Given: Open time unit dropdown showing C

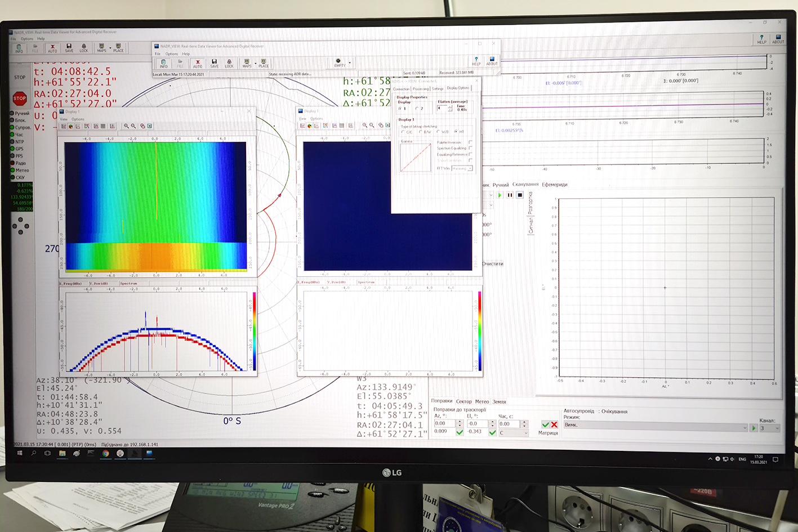Looking at the screenshot, I should pos(514,433).
